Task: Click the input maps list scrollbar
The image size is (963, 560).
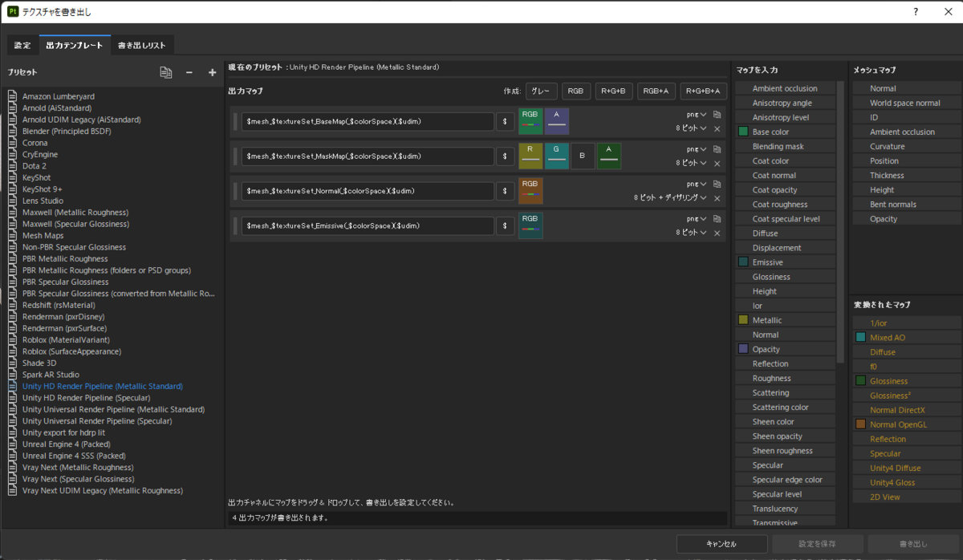Action: (840, 222)
